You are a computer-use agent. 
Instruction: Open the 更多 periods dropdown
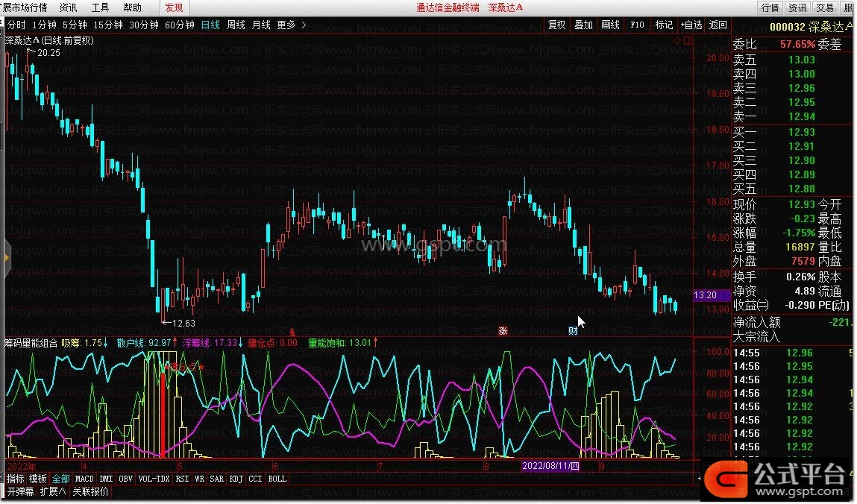pyautogui.click(x=286, y=25)
